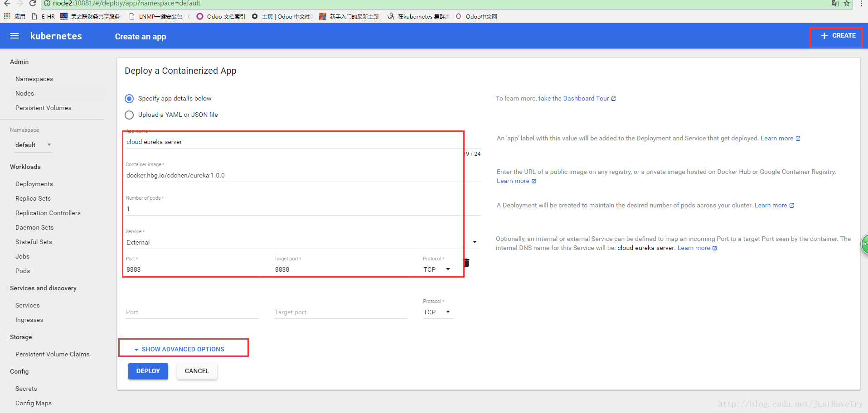
Task: Click the CANCEL button
Action: 197,371
